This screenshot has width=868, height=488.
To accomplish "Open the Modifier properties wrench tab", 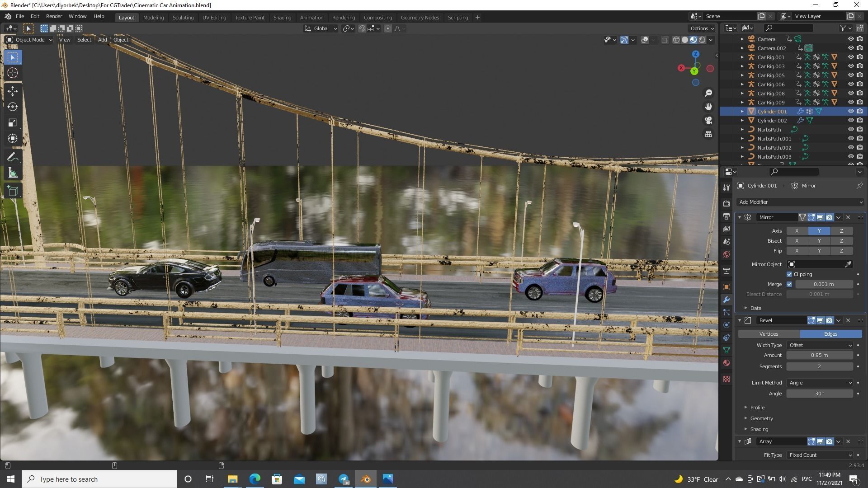I will pos(726,300).
